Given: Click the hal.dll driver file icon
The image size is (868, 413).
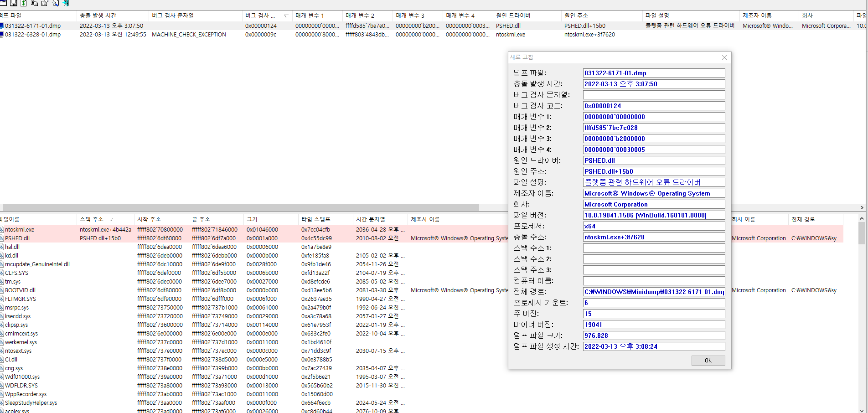Looking at the screenshot, I should [2, 247].
